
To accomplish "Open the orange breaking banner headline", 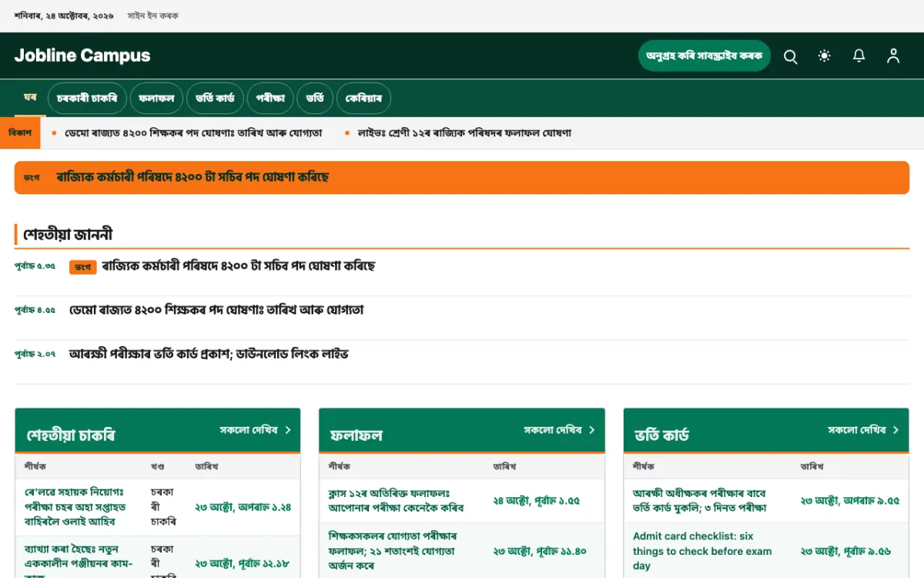I will point(192,177).
